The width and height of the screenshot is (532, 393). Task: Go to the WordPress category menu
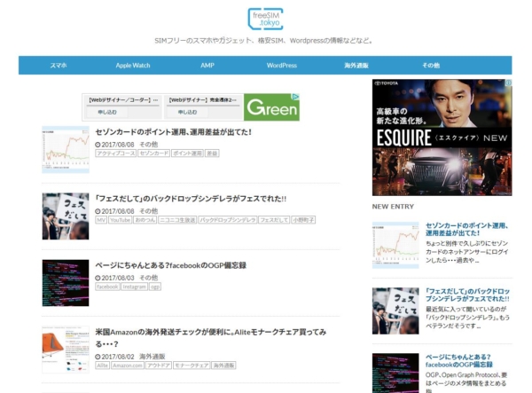click(x=282, y=66)
